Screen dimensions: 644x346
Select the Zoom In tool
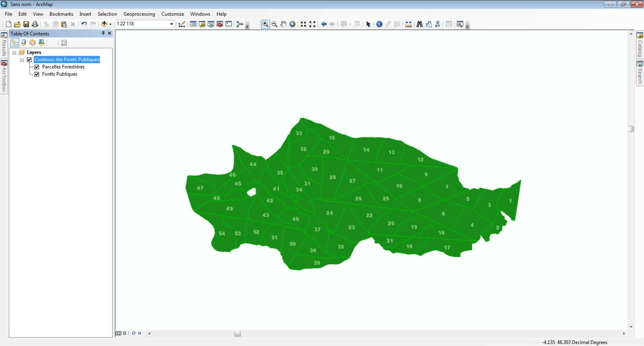coord(265,24)
